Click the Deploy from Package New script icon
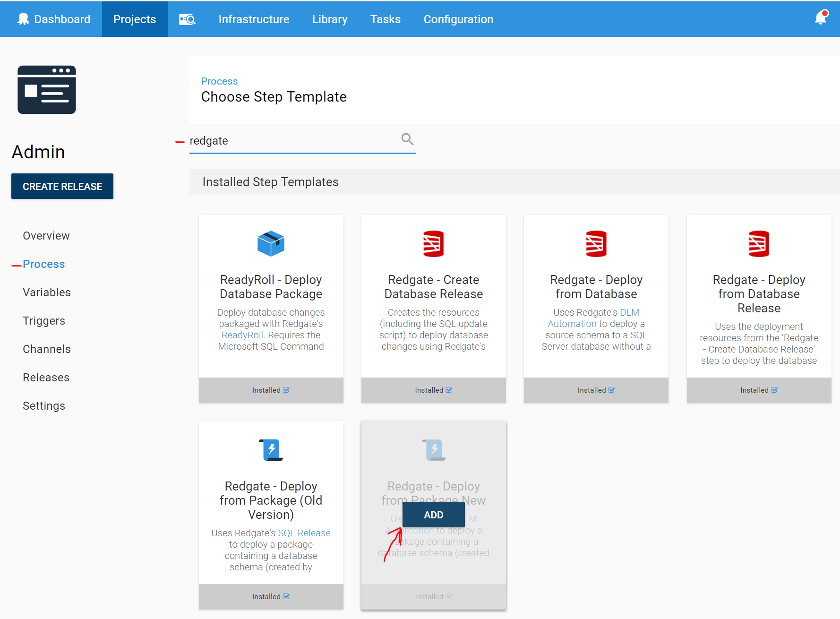The height and width of the screenshot is (619, 840). click(434, 450)
